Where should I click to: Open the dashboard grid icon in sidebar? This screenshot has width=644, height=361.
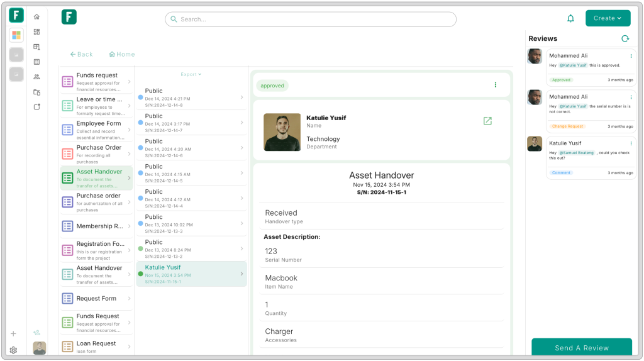click(x=36, y=32)
